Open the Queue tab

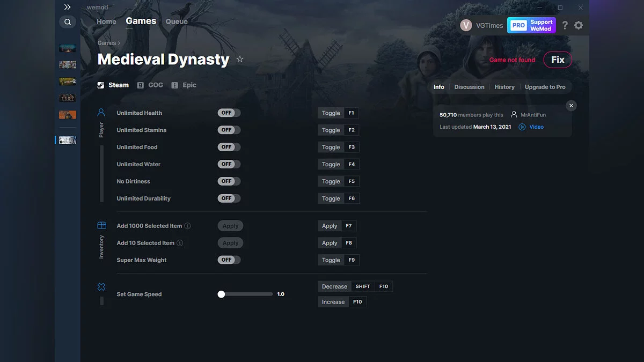[x=177, y=21]
